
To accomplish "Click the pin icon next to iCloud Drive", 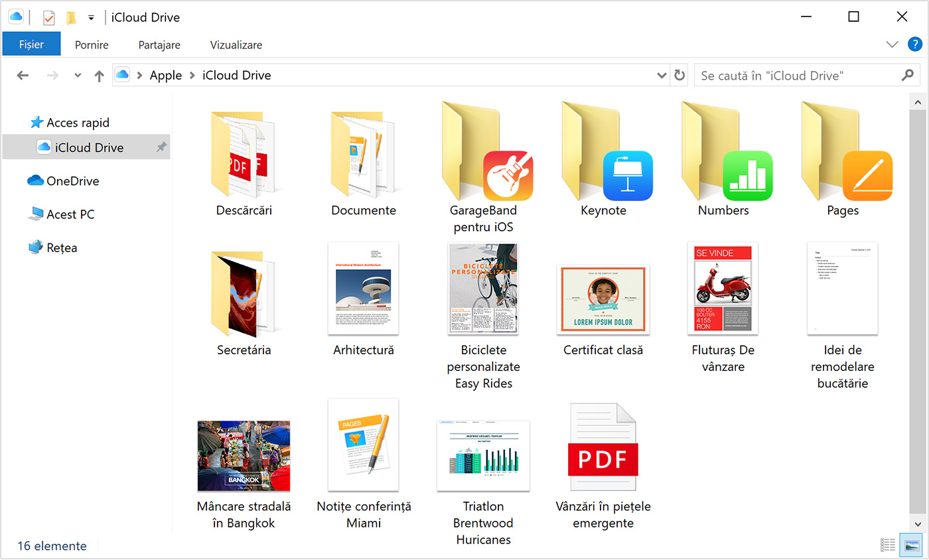I will 161,147.
